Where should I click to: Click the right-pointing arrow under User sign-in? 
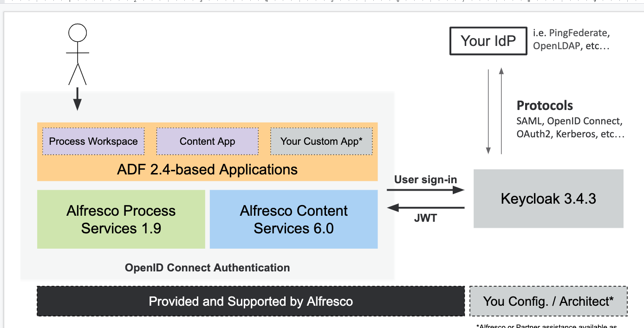pyautogui.click(x=426, y=190)
